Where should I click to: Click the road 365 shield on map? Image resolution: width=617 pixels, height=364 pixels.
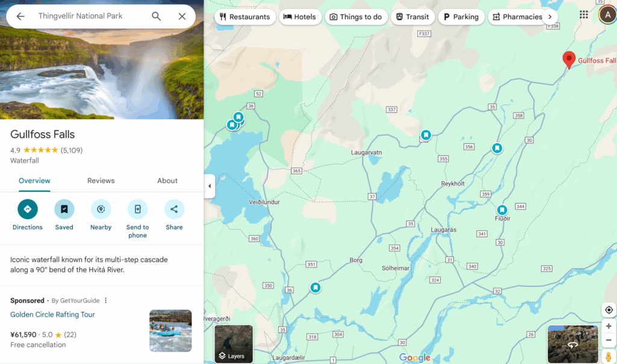pyautogui.click(x=296, y=171)
